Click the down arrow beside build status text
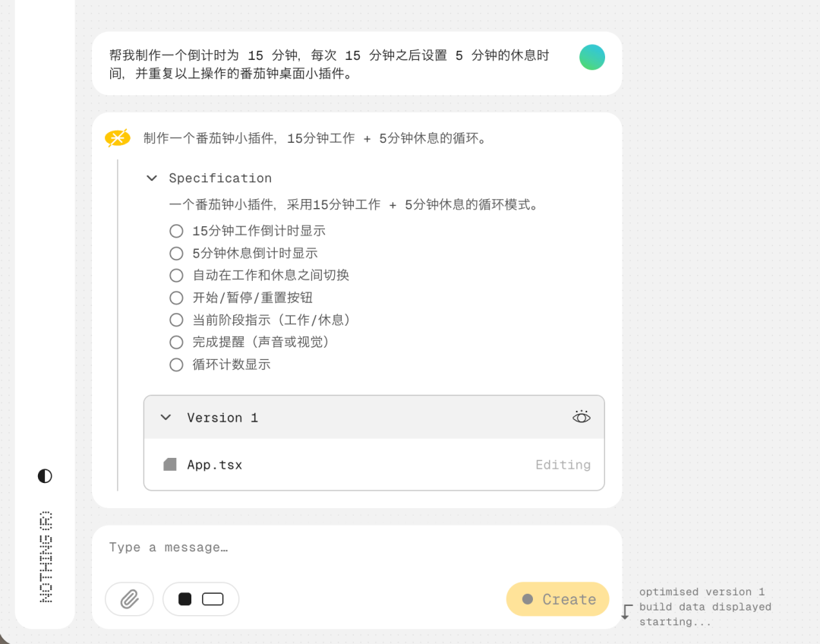820x644 pixels. (626, 611)
